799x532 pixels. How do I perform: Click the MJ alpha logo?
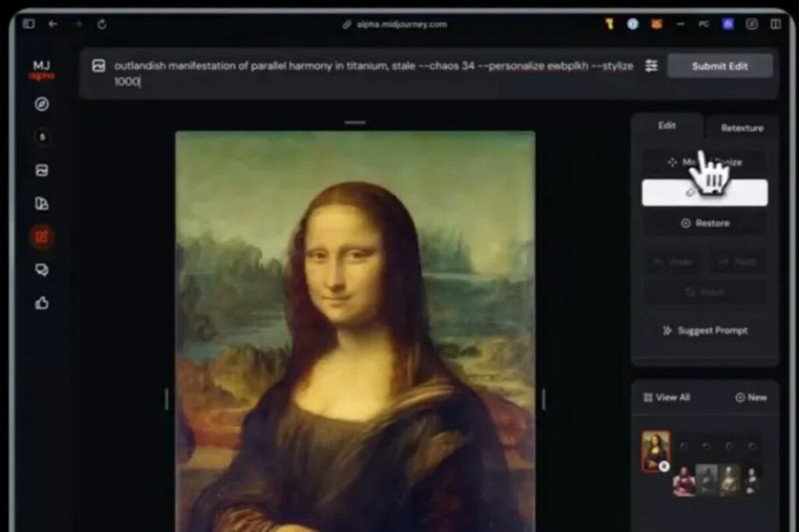coord(42,69)
